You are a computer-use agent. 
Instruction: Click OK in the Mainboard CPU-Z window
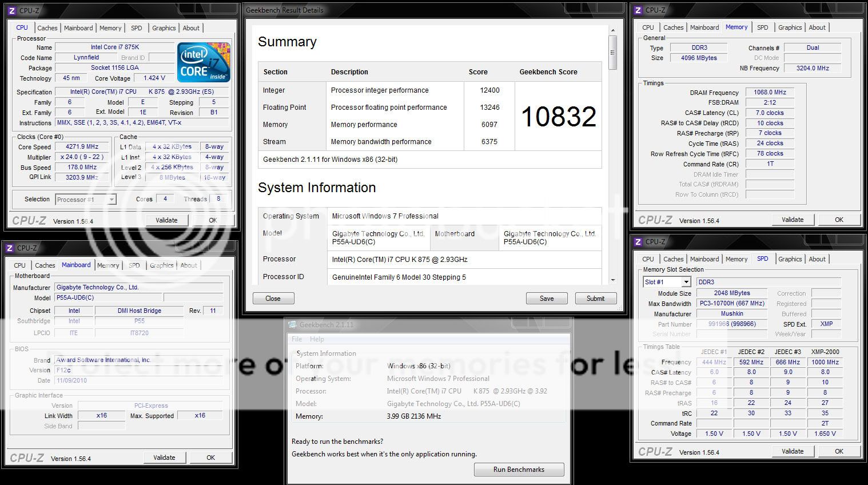pos(210,458)
